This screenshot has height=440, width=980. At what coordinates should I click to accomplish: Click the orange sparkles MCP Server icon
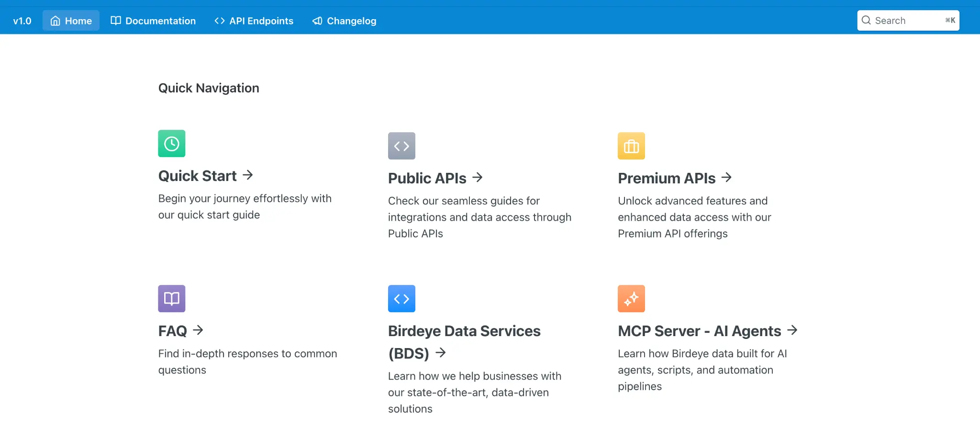[x=631, y=299]
